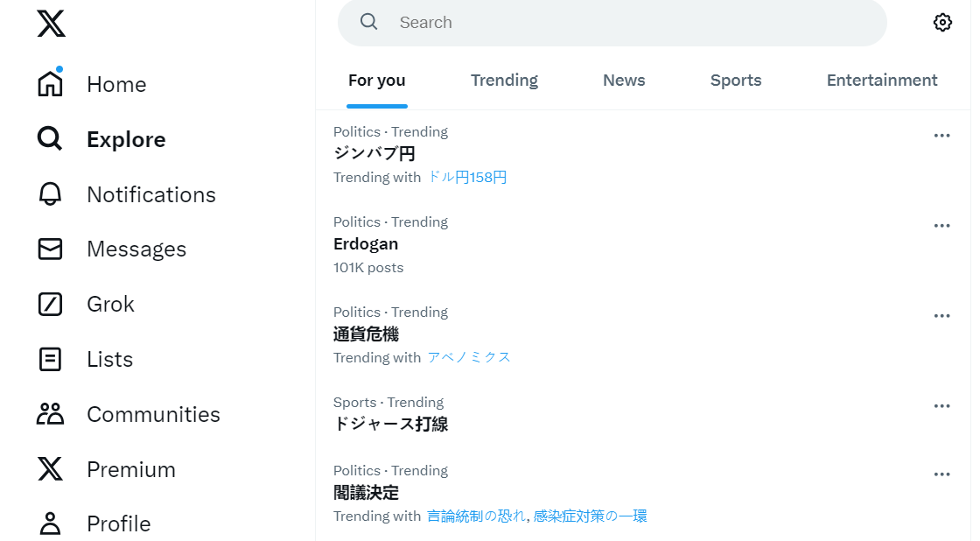Open the Home feed icon
Image resolution: width=980 pixels, height=541 pixels.
click(x=51, y=84)
